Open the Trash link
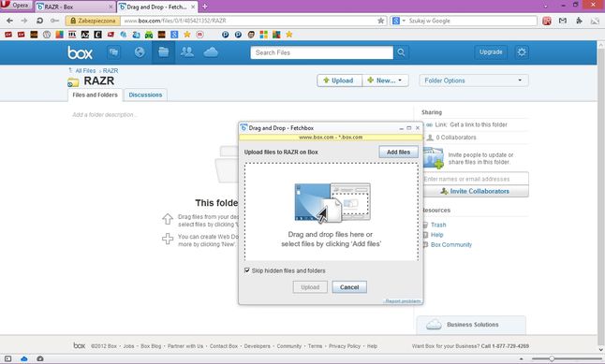The height and width of the screenshot is (364, 605). [438, 225]
